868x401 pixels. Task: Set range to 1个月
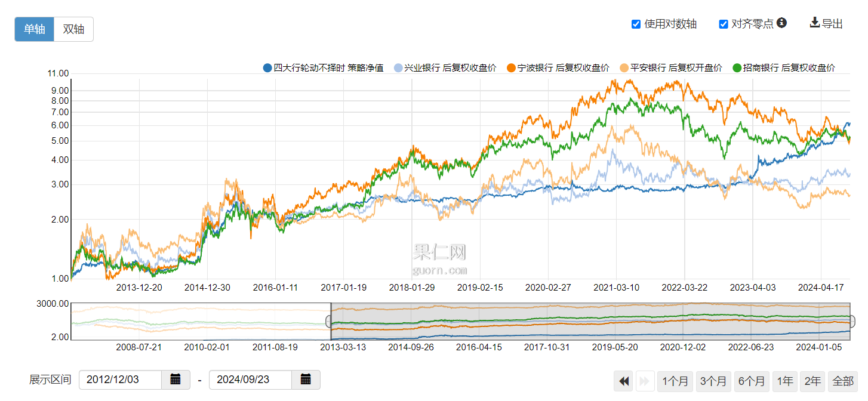point(675,381)
